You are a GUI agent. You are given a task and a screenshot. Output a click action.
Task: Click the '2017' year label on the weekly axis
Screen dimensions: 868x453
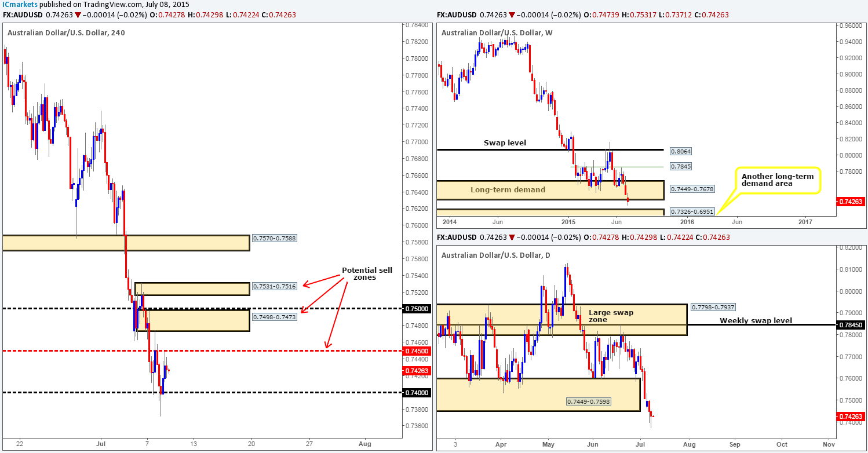pos(806,221)
